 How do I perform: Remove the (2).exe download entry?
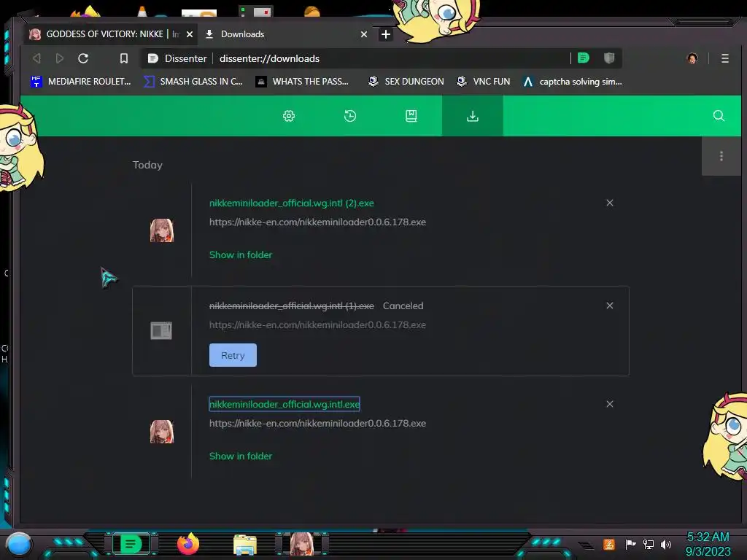609,203
